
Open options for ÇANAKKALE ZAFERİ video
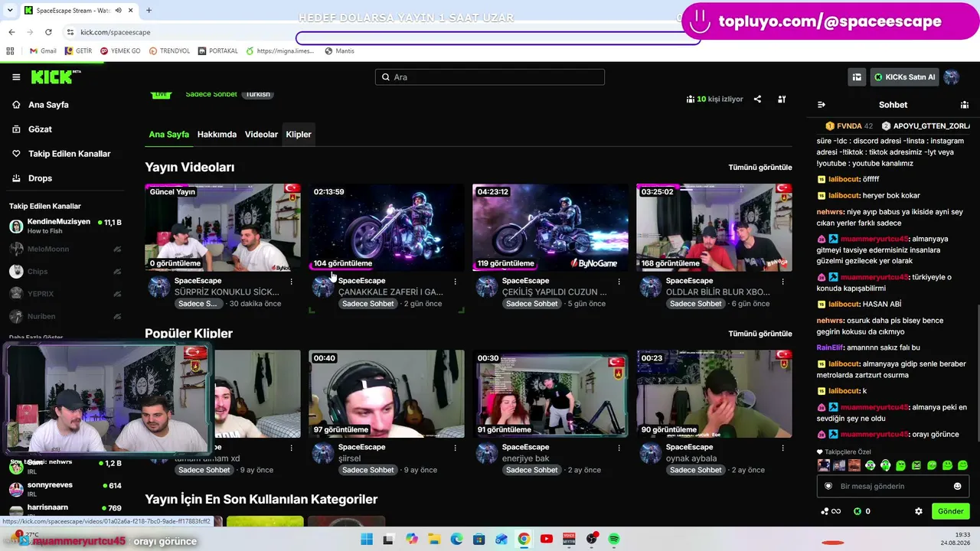tap(455, 282)
